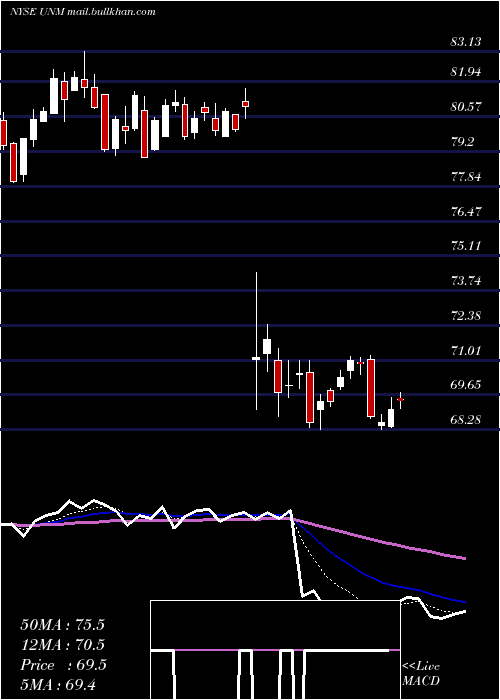Viewport: 500px width, 700px height.
Task: Click the 76.47 price axis label
Action: pos(466,211)
